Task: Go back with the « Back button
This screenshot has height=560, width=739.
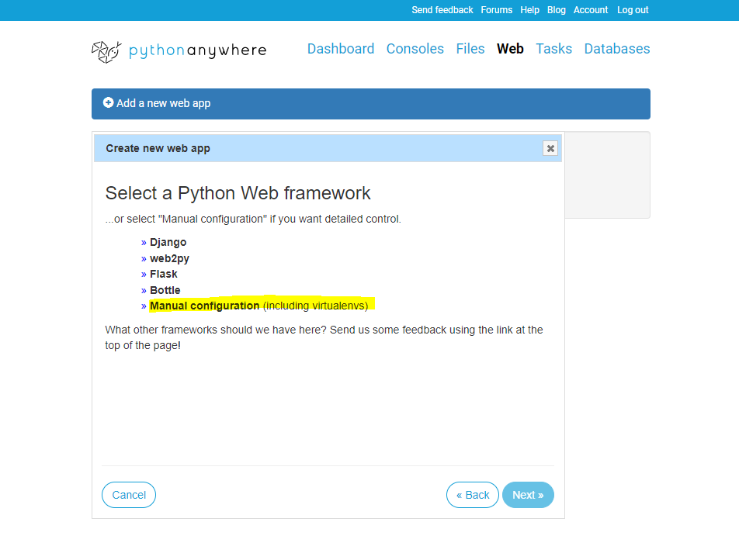Action: click(473, 495)
